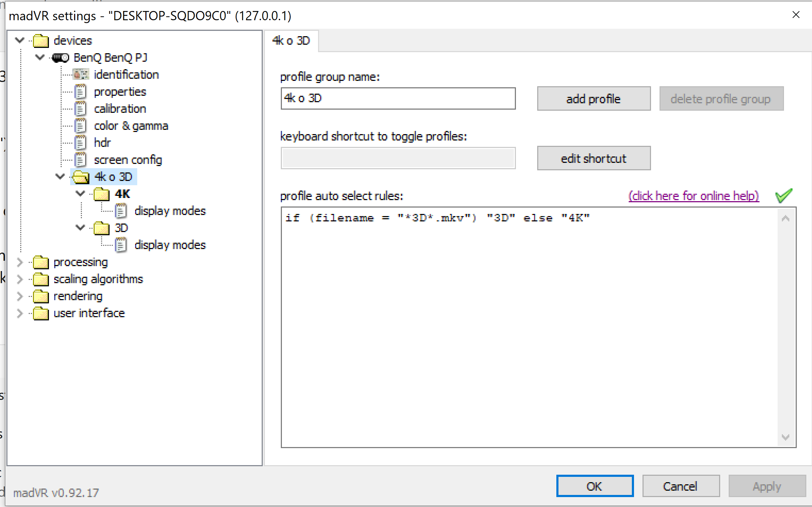Expand the rendering folder
This screenshot has width=812, height=507.
pyautogui.click(x=20, y=296)
